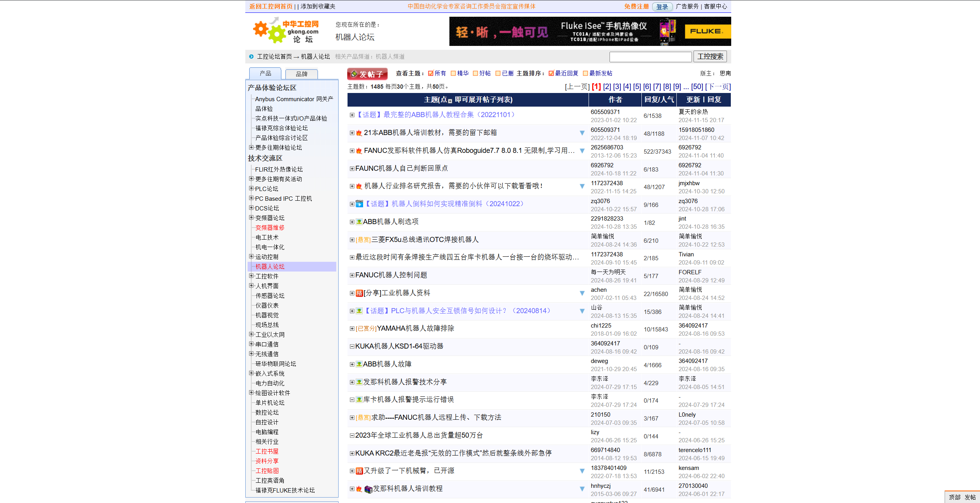Screen dimensions: 980x503
Task: Click video icon next to 机器人倒料 topic
Action: (359, 204)
